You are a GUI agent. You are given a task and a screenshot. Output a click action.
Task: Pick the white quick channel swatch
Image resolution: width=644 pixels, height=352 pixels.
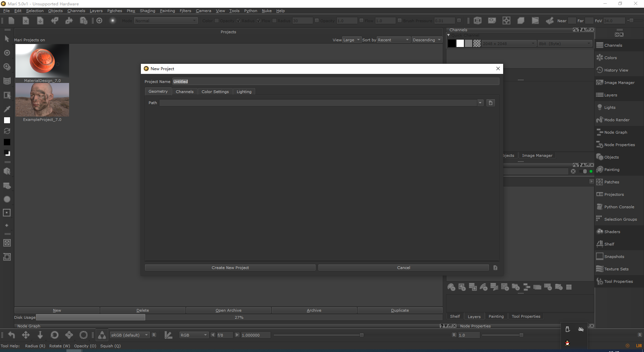point(460,44)
